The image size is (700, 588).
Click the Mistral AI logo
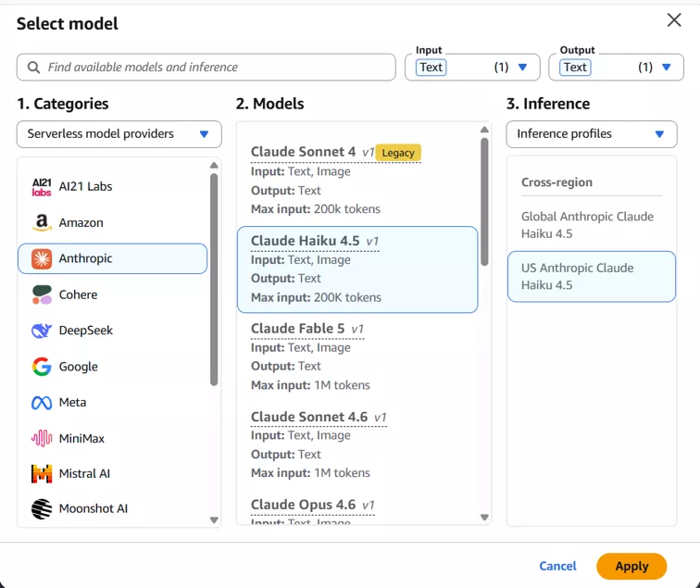(x=42, y=474)
